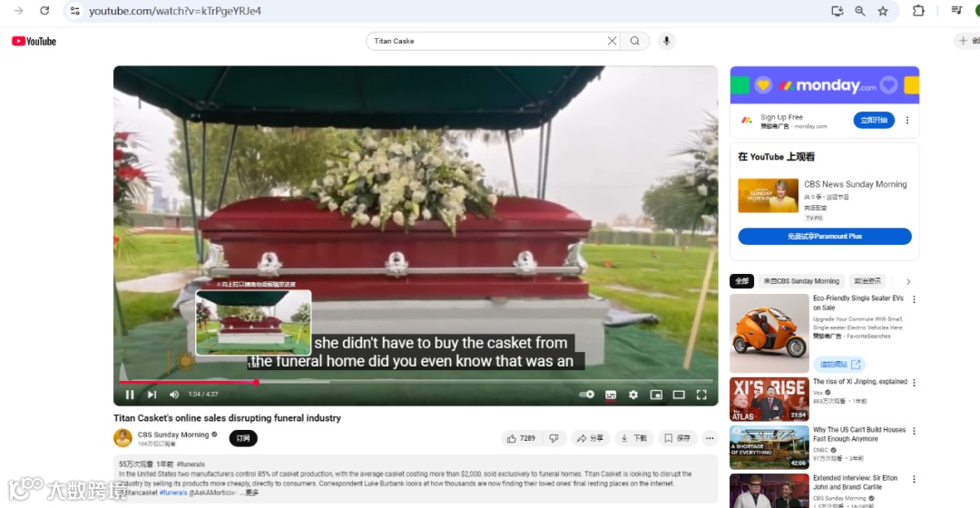980x508 pixels.
Task: Visit website button on EV ad
Action: coord(839,365)
